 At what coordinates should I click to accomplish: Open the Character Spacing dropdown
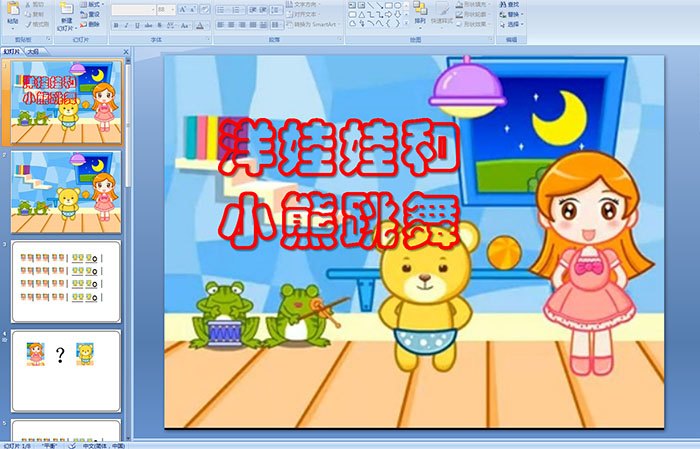click(171, 26)
